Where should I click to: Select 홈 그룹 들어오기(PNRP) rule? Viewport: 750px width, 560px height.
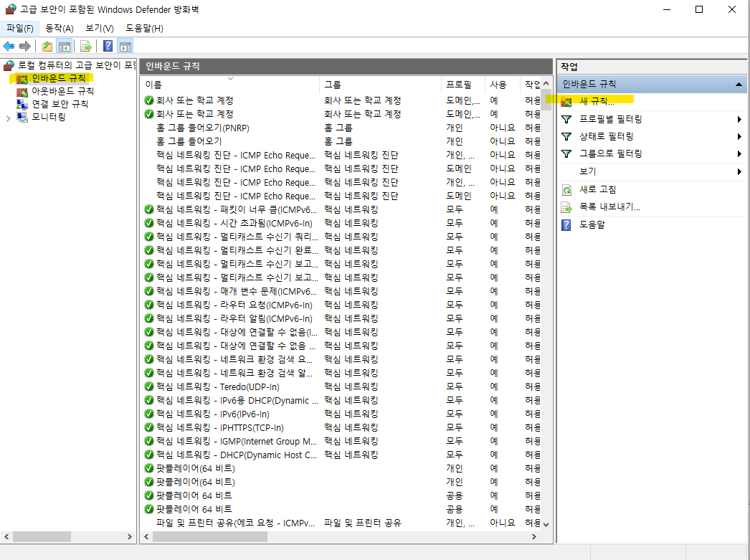[x=202, y=128]
